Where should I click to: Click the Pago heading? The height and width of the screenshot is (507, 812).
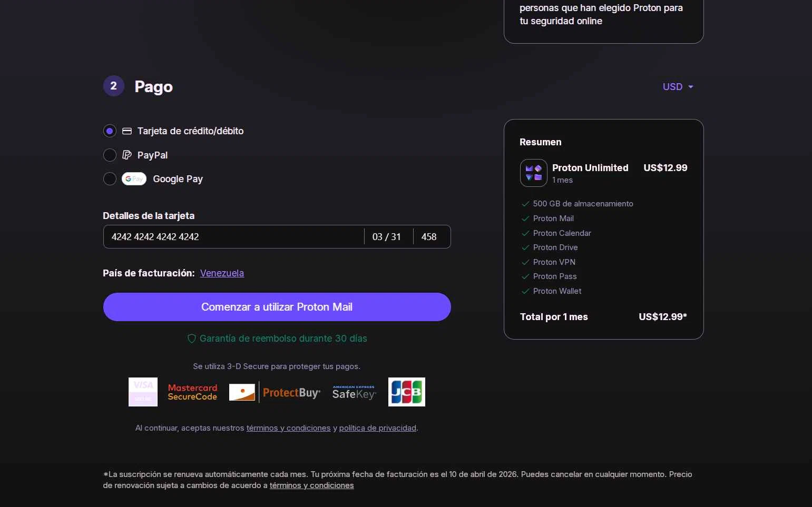(154, 87)
